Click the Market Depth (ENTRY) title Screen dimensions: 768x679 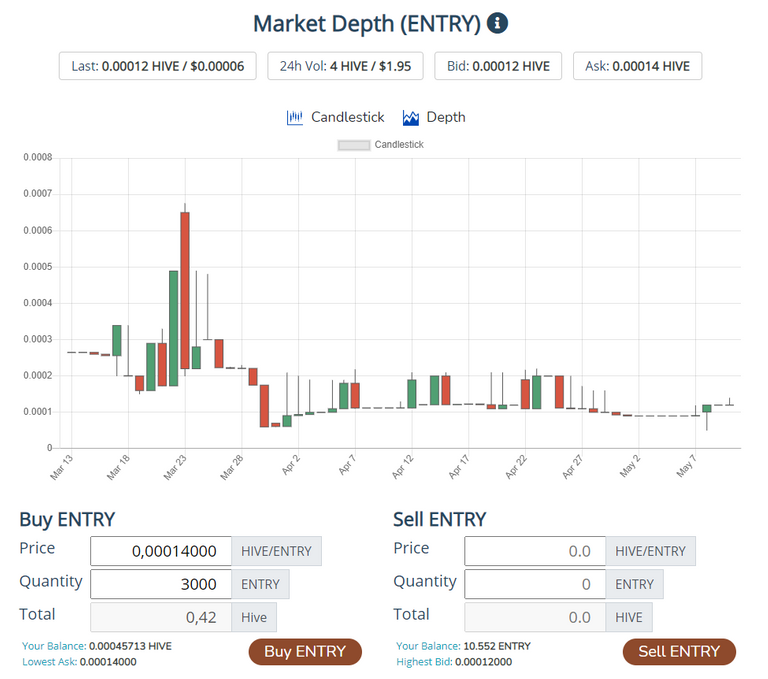click(x=367, y=24)
